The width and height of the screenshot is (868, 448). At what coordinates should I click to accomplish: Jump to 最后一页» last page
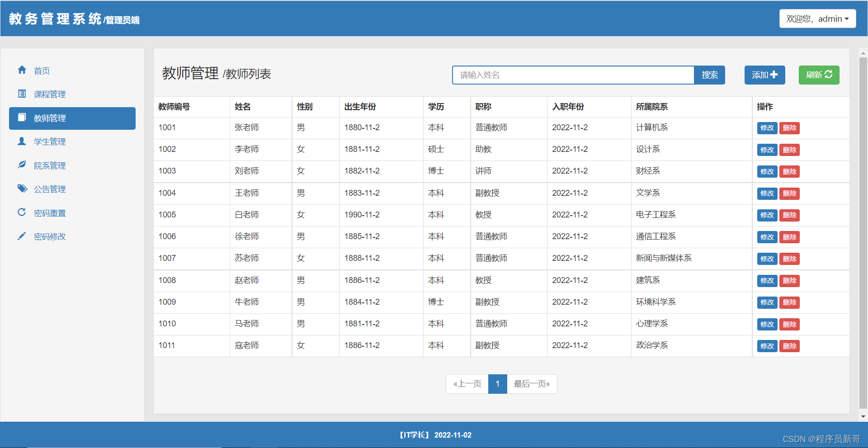532,384
